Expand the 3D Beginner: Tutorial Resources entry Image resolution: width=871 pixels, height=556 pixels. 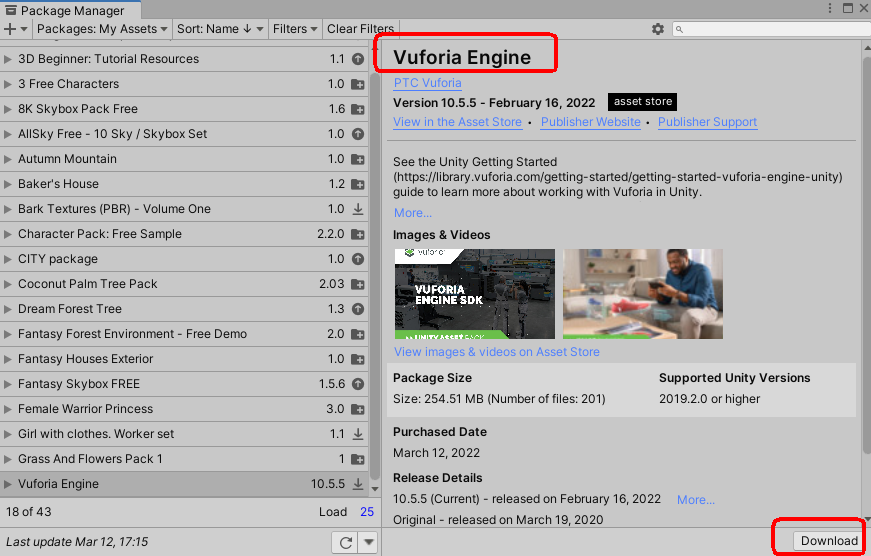point(8,59)
